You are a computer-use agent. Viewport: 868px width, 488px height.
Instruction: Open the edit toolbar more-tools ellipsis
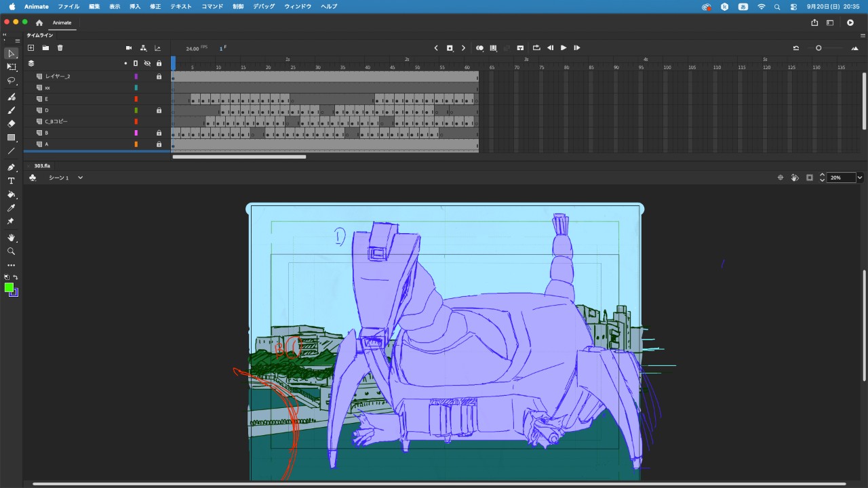click(x=12, y=265)
